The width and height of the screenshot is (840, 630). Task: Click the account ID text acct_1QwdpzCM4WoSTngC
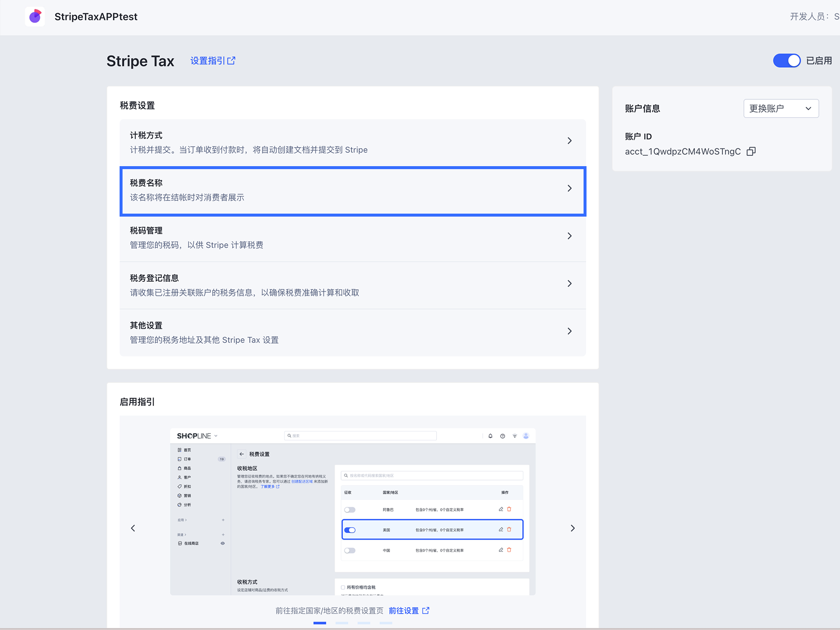click(683, 151)
